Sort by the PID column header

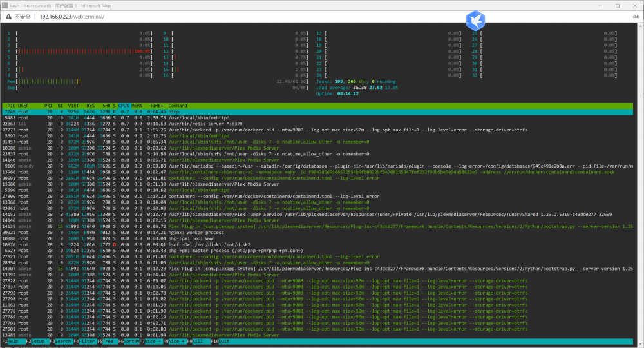pos(11,106)
